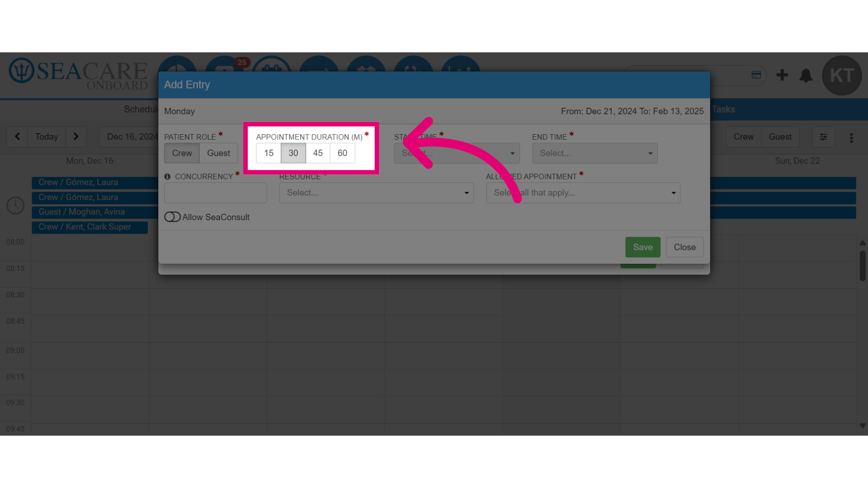Viewport: 868px width, 488px height.
Task: Click the 09:30 time slot label
Action: coord(15,403)
